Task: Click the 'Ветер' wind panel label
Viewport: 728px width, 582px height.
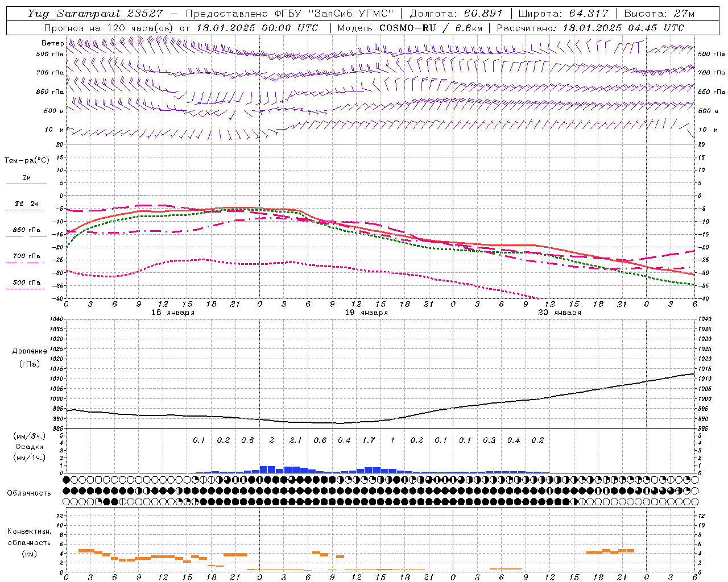Action: pyautogui.click(x=52, y=43)
